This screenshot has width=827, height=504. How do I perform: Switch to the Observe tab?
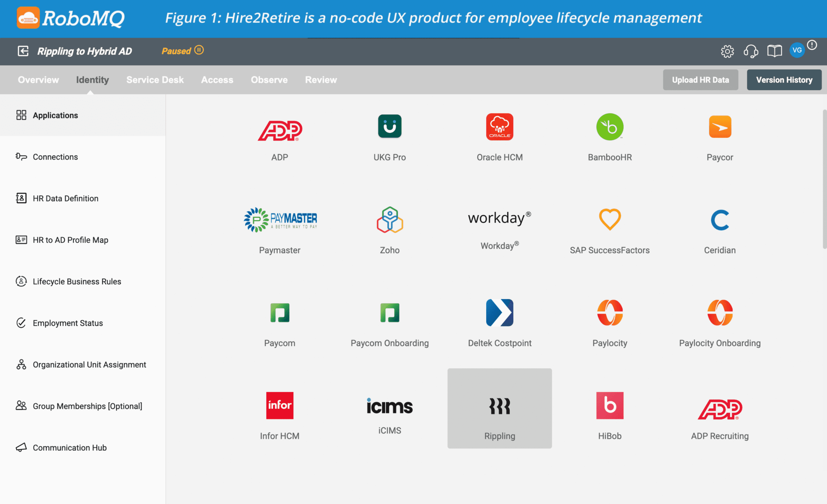269,80
